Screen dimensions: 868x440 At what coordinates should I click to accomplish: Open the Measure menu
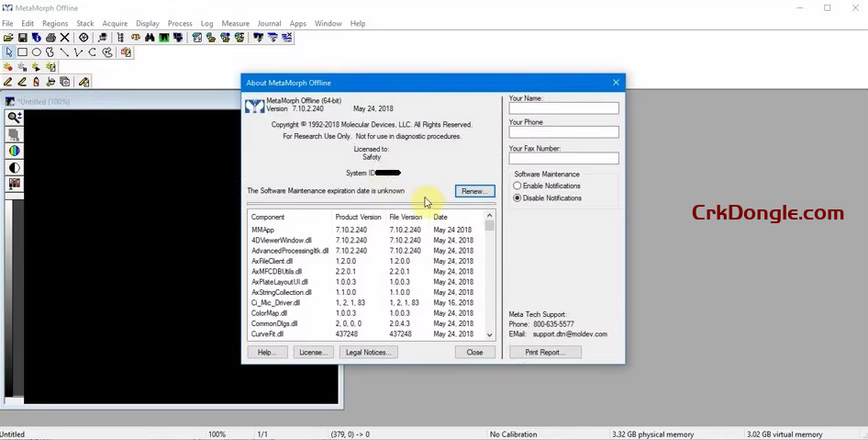tap(235, 23)
